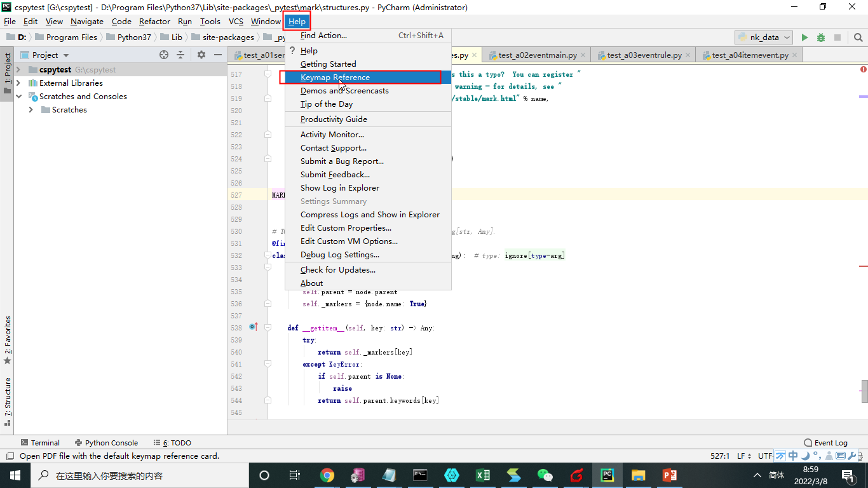Toggle tool window quick-access button in status bar
The image size is (868, 488).
10,456
